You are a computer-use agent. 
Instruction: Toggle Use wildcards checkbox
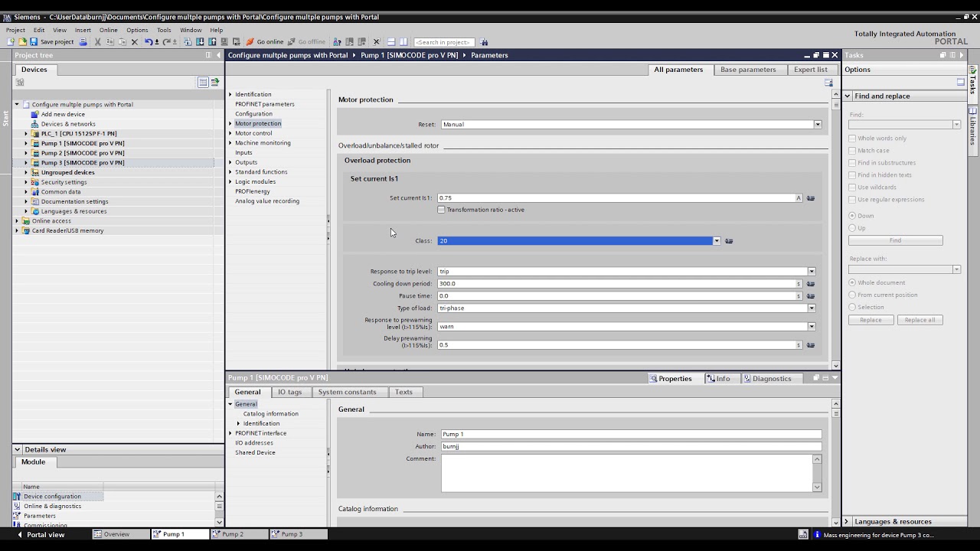(x=852, y=187)
